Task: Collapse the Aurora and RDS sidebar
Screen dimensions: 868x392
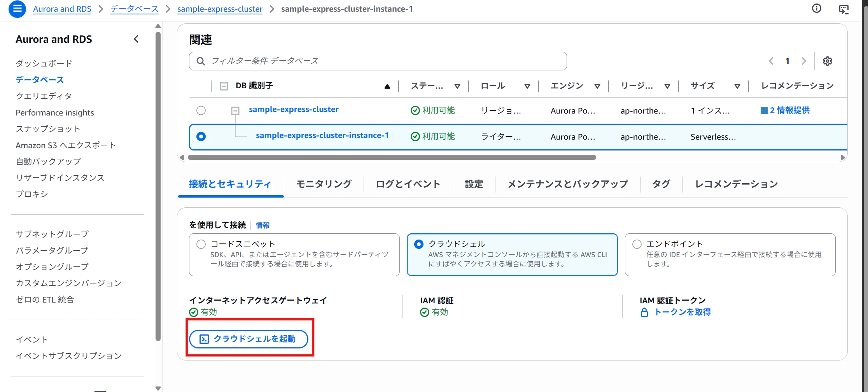Action: click(x=136, y=39)
